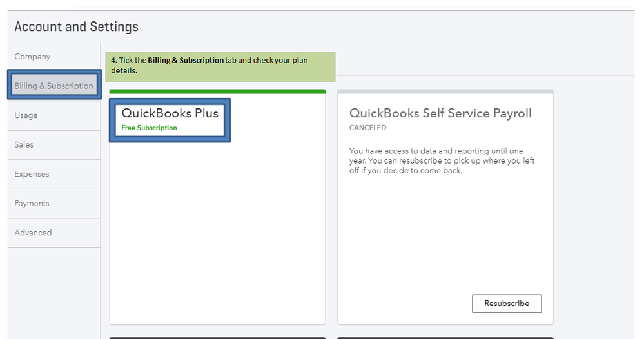Go to the Usage tab
644x339 pixels.
(54, 115)
